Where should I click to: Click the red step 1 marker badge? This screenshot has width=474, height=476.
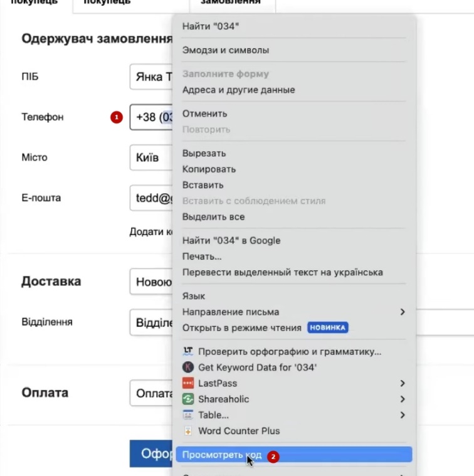(115, 117)
